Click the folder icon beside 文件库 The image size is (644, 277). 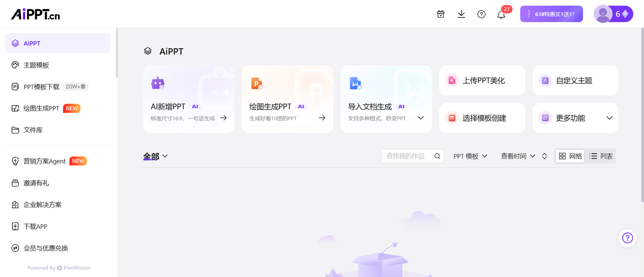(15, 130)
